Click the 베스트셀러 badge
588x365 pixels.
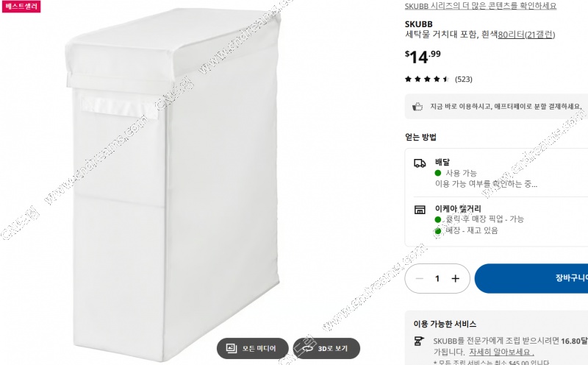point(21,7)
